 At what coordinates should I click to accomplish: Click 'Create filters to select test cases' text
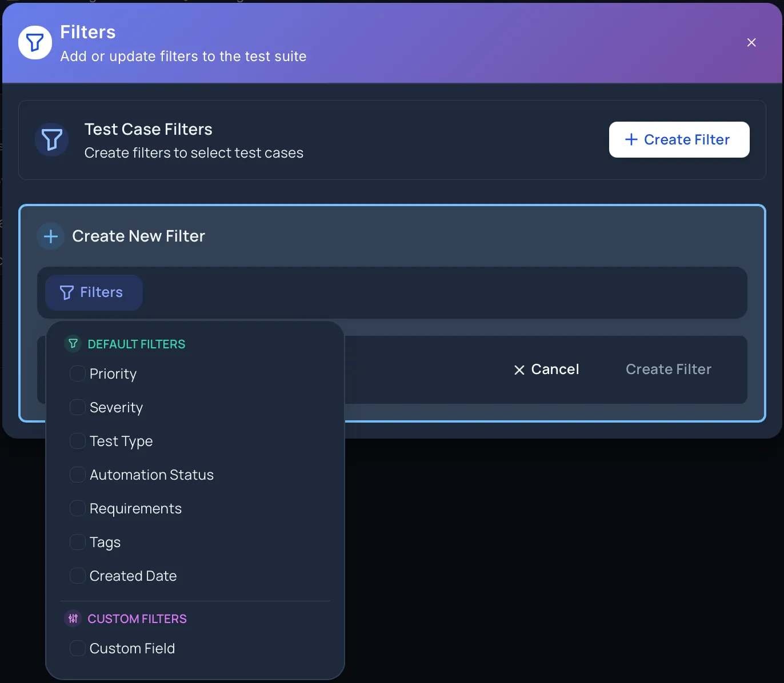pos(194,153)
